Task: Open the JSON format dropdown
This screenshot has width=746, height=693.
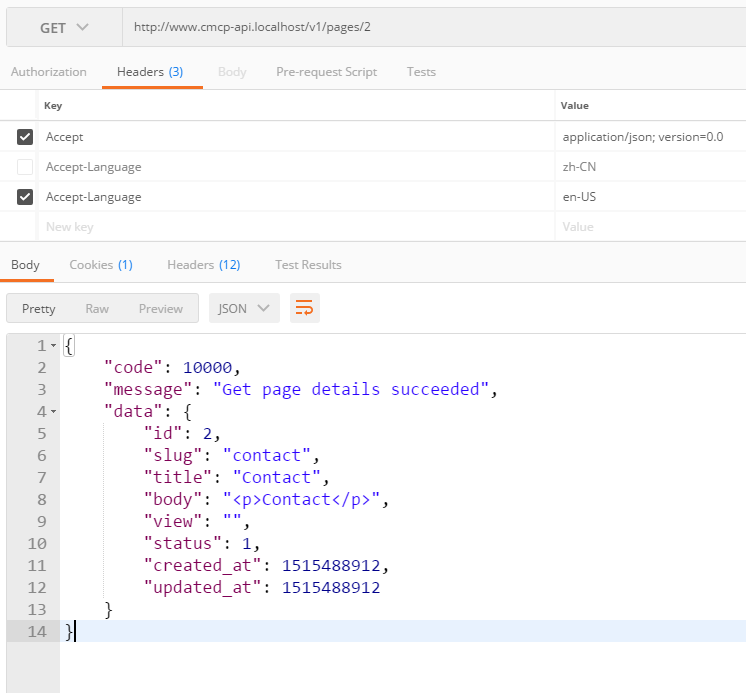Action: pos(244,308)
